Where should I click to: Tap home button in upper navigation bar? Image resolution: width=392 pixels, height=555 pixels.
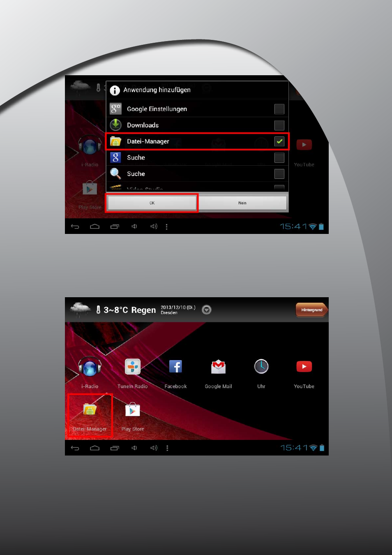click(x=95, y=227)
